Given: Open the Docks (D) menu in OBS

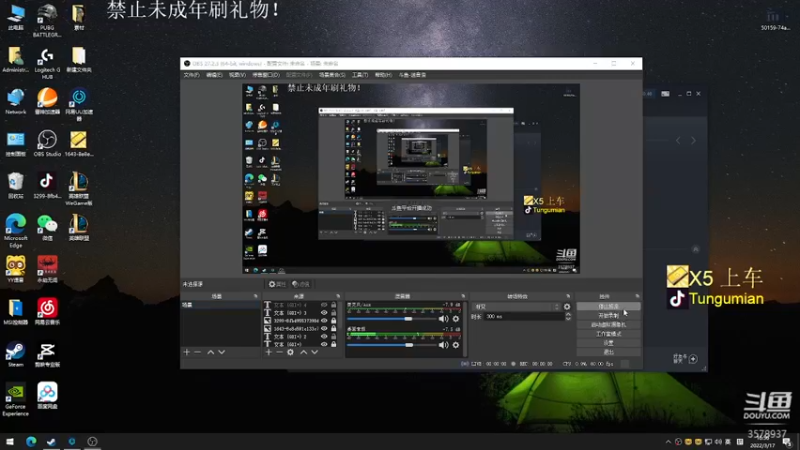Looking at the screenshot, I should 266,75.
